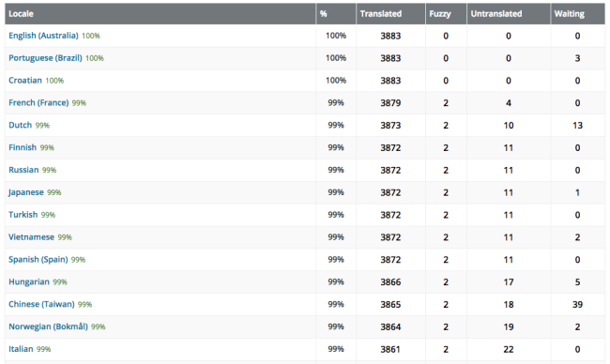Open the Norwegian (Bokmål) locale link
The image size is (610, 364).
48,326
